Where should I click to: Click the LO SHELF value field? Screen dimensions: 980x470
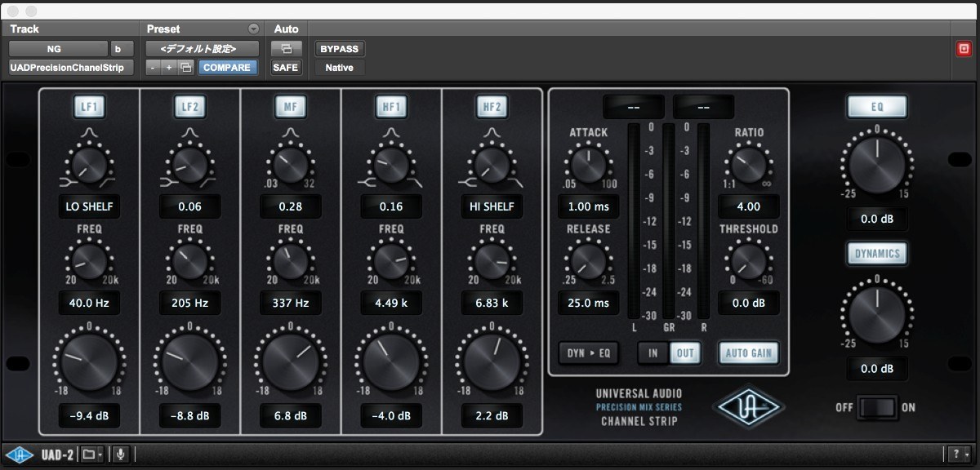[x=89, y=206]
